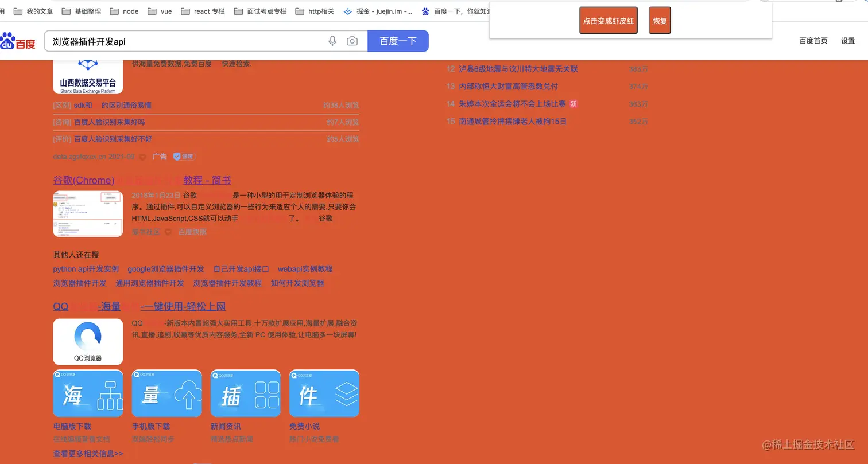Click the Baidu paw logo

pyautogui.click(x=17, y=41)
